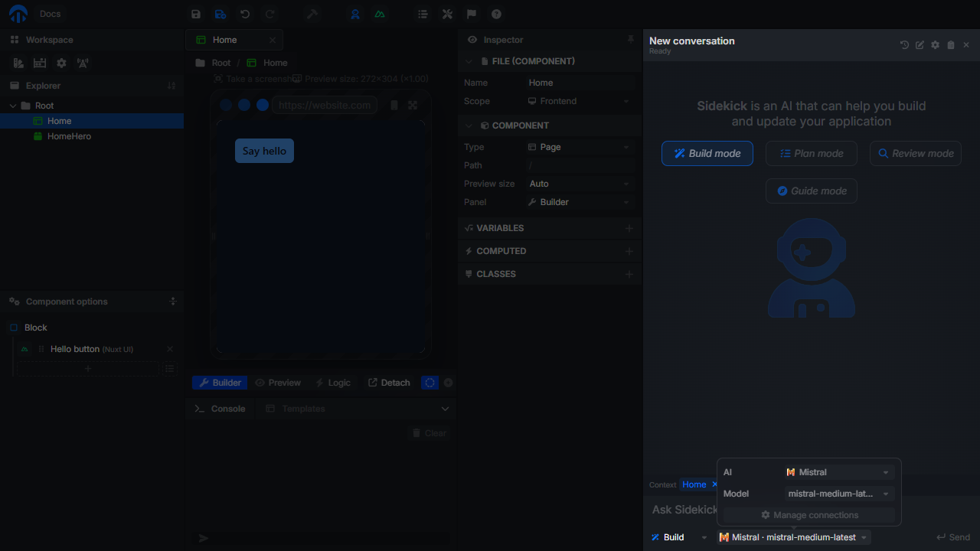Image resolution: width=980 pixels, height=551 pixels.
Task: Open the Scope Frontend dropdown
Action: [580, 101]
